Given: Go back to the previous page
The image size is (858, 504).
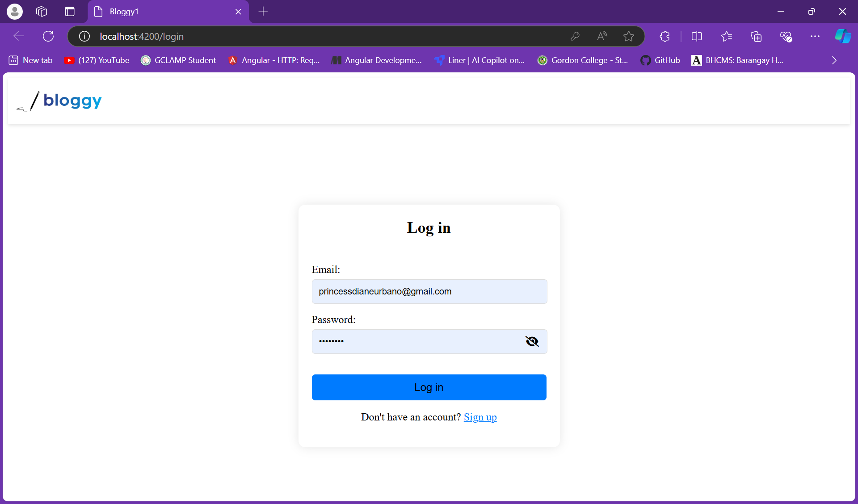Looking at the screenshot, I should pos(18,36).
